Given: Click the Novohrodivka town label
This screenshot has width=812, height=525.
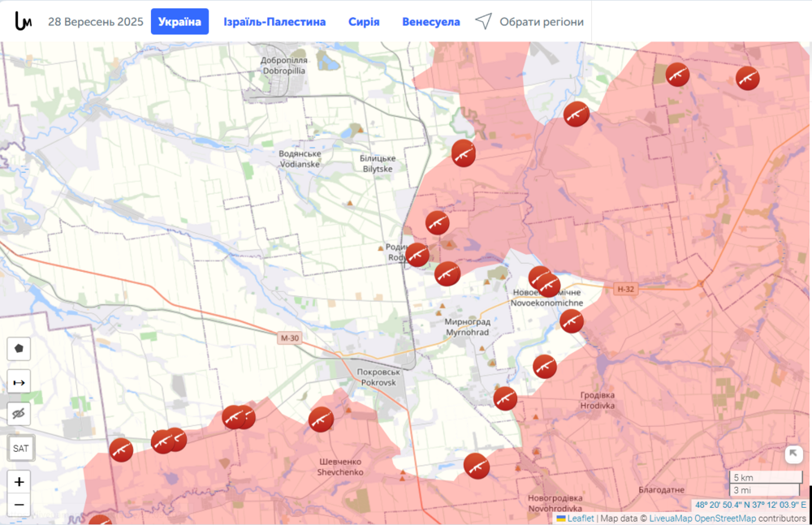Looking at the screenshot, I should (555, 503).
